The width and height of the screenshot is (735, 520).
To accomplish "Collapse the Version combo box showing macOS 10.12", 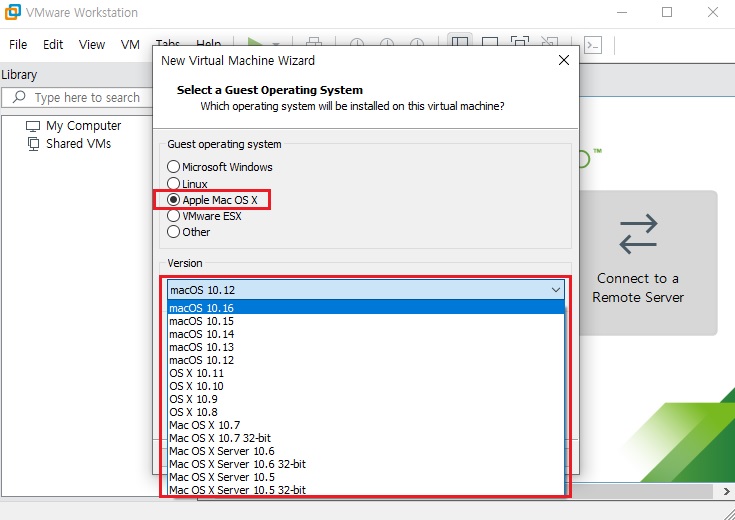I will 366,290.
